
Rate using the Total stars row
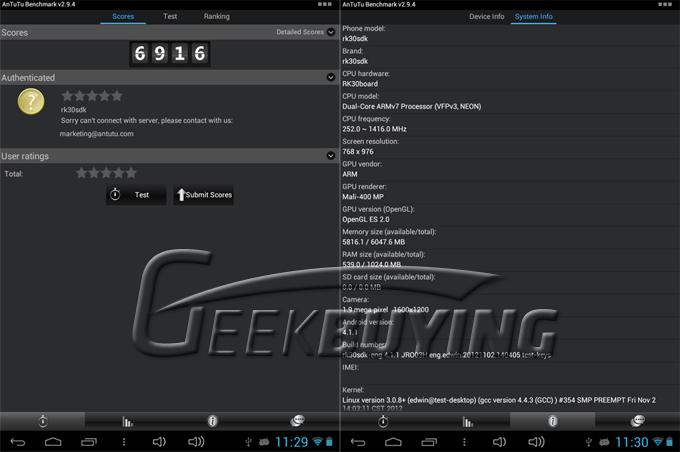click(106, 174)
